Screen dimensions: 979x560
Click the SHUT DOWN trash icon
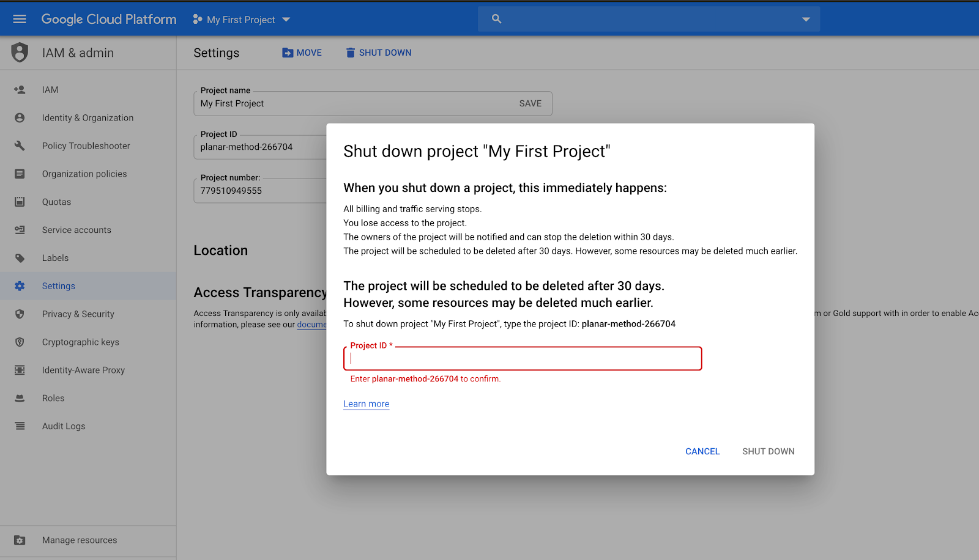tap(351, 53)
